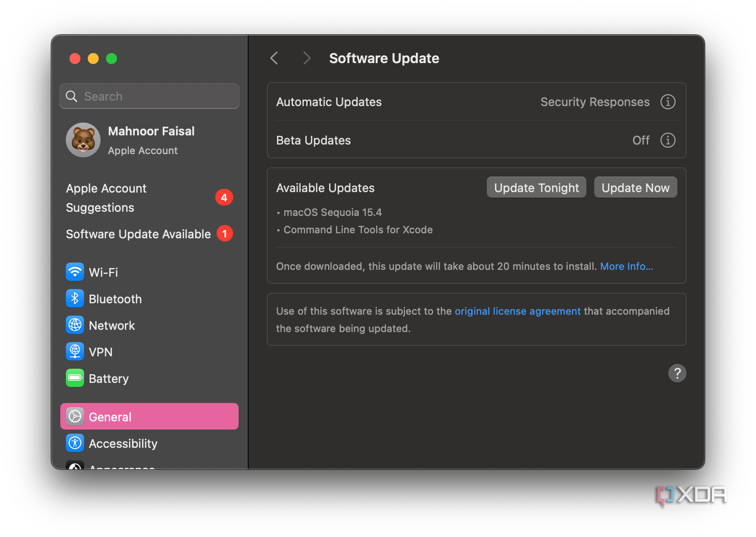This screenshot has width=756, height=537.
Task: Click the Search field in sidebar
Action: tap(149, 96)
